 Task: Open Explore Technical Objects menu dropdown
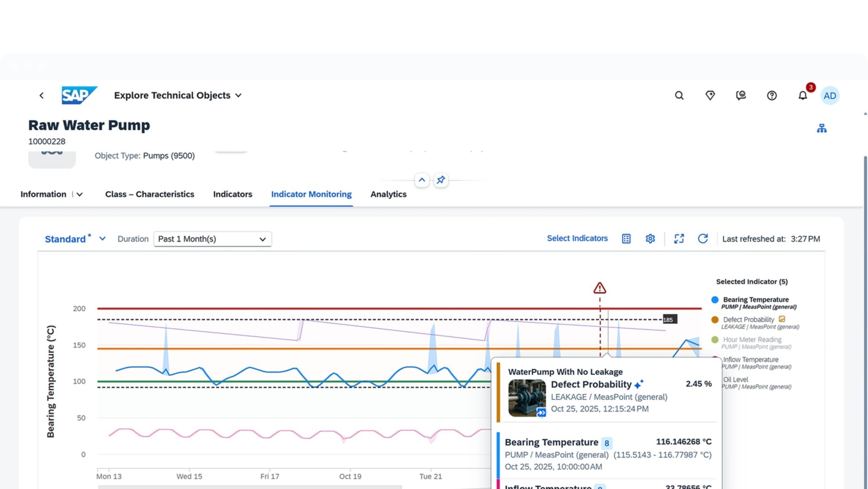tap(178, 96)
